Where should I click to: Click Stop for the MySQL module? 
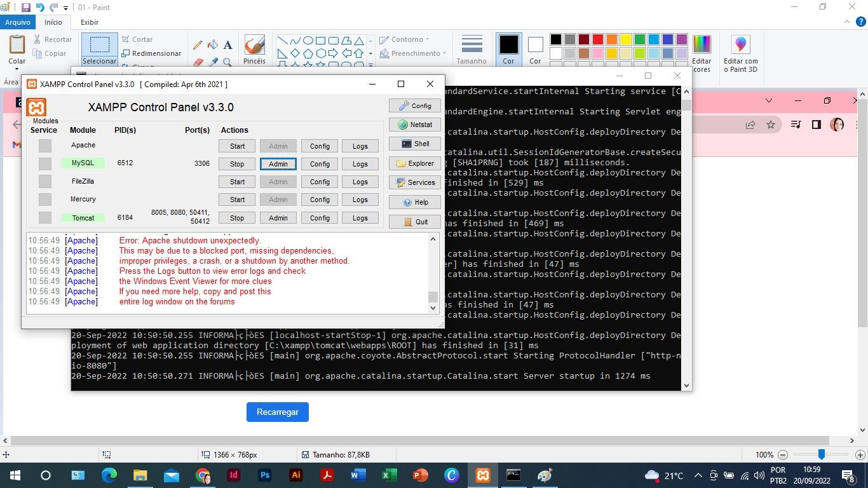(x=237, y=164)
